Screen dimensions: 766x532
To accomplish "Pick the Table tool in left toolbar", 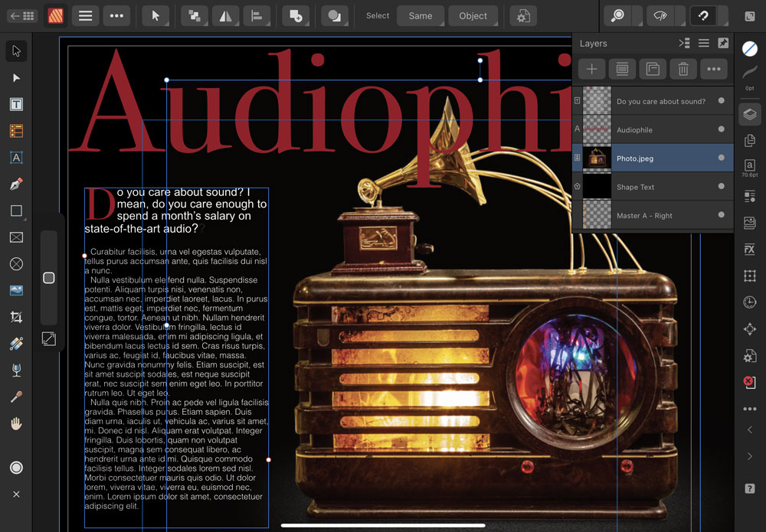I will tap(16, 132).
